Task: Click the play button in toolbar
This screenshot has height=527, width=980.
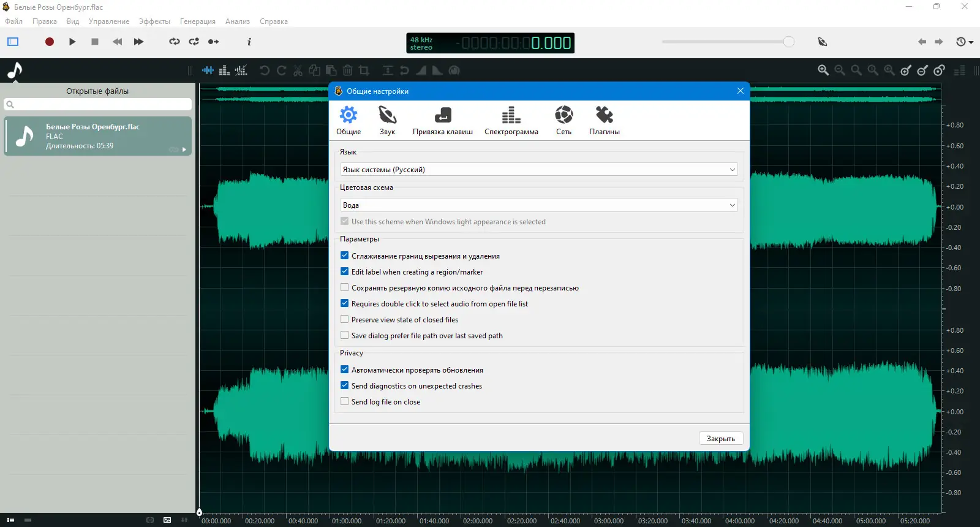Action: (72, 42)
